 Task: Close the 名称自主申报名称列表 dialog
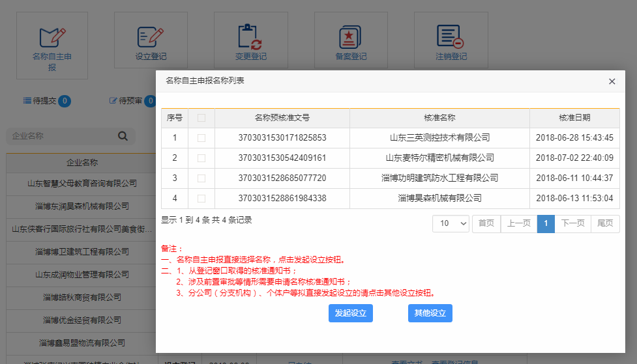pos(612,81)
